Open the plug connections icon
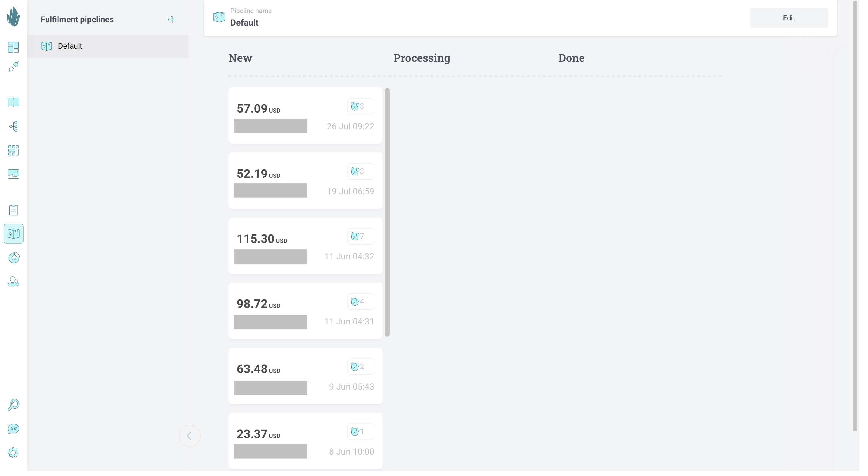868x476 pixels. click(14, 67)
